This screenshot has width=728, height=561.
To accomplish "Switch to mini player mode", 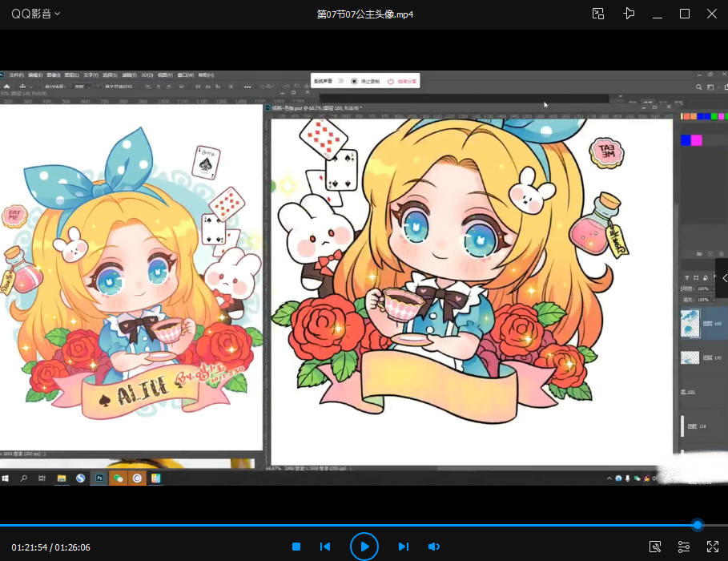I will click(598, 14).
